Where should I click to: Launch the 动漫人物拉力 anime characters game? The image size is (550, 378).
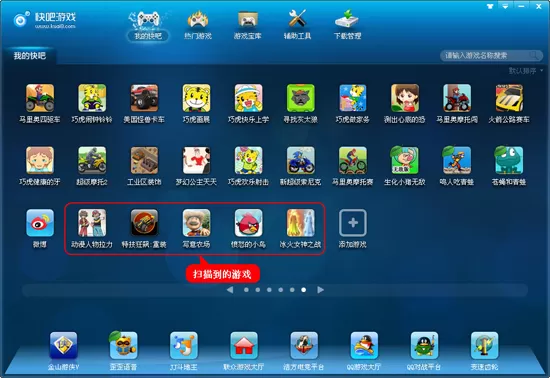(92, 223)
